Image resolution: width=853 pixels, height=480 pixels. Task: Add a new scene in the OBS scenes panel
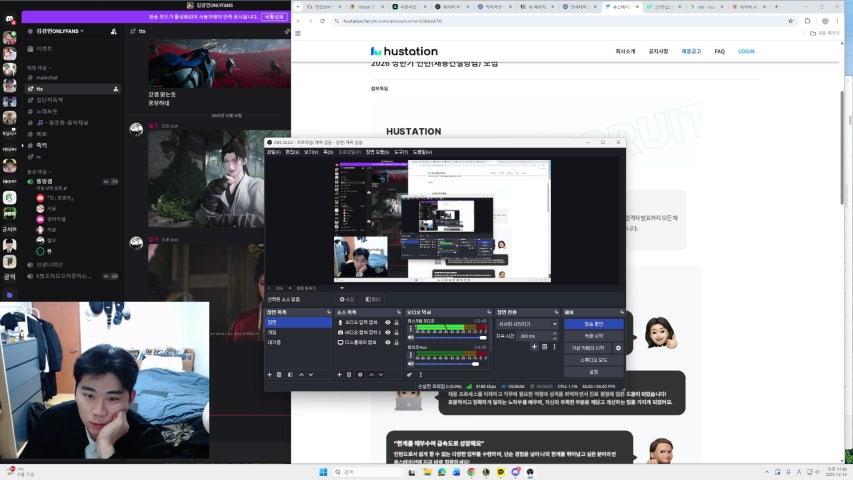pyautogui.click(x=269, y=374)
